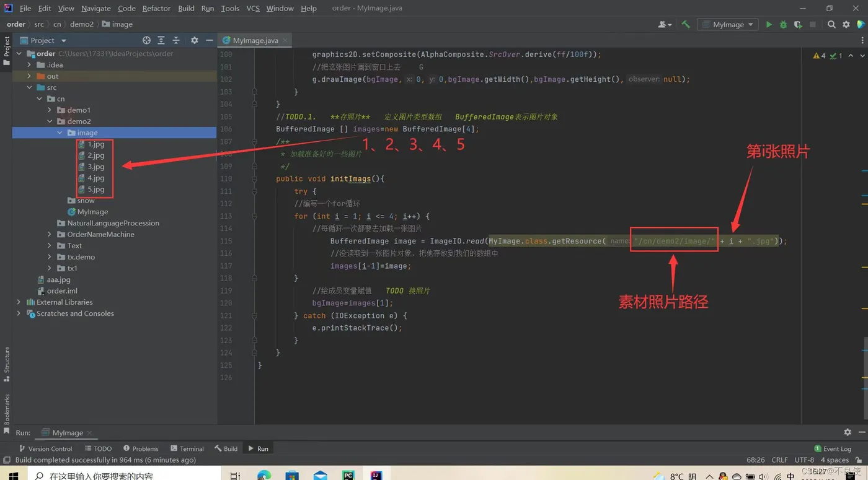The height and width of the screenshot is (480, 868).
Task: Click CRLF line separator in status bar
Action: (779, 460)
